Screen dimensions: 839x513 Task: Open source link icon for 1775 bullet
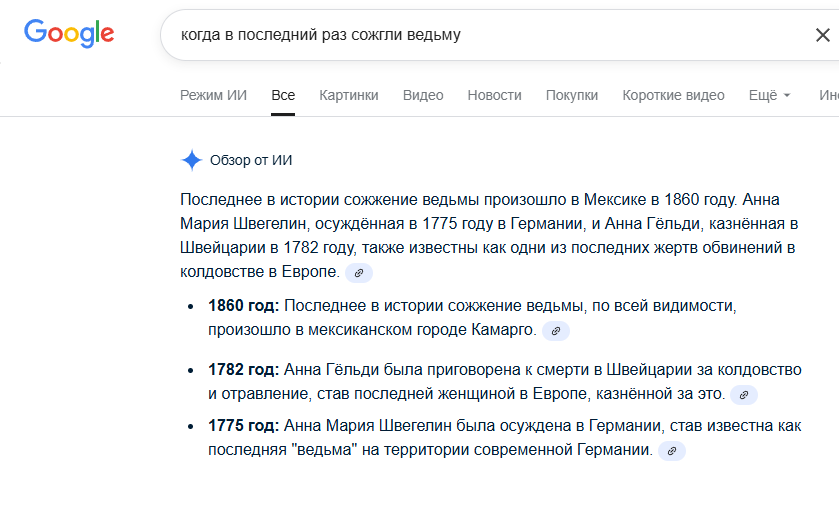tap(672, 451)
